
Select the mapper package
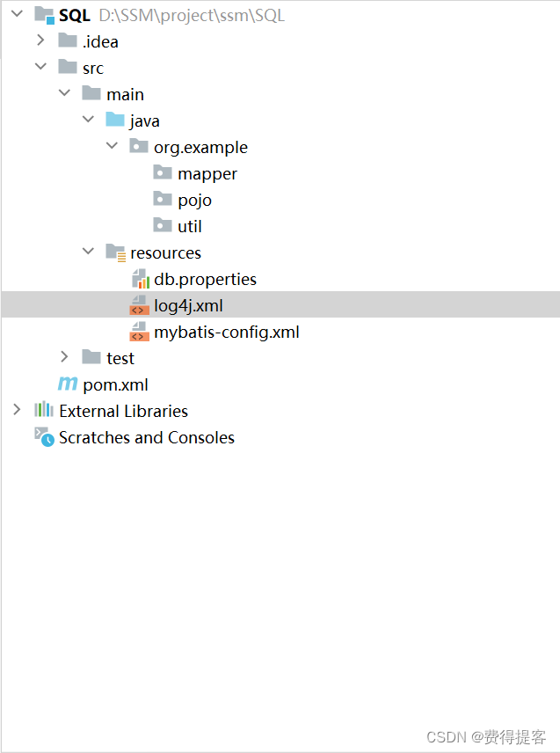point(207,173)
